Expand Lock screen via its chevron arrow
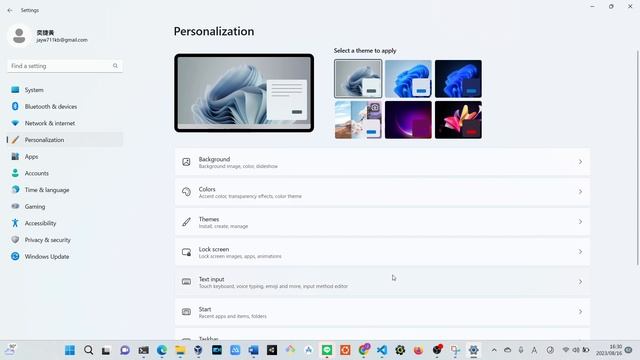The image size is (640, 360). click(x=580, y=252)
